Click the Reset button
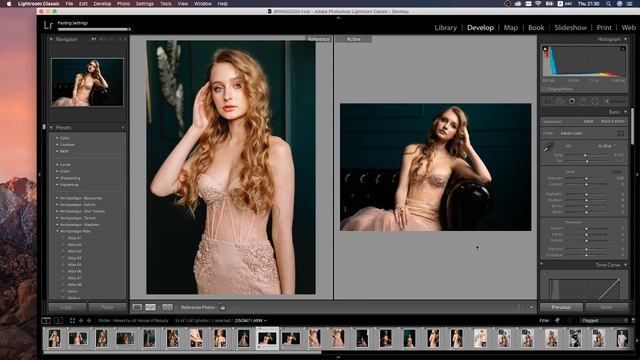 tap(607, 307)
